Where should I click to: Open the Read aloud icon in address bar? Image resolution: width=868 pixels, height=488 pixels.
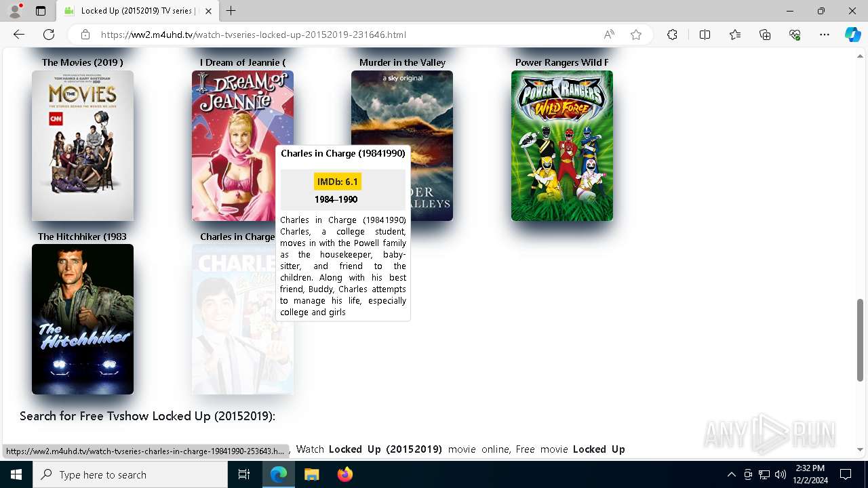[609, 35]
